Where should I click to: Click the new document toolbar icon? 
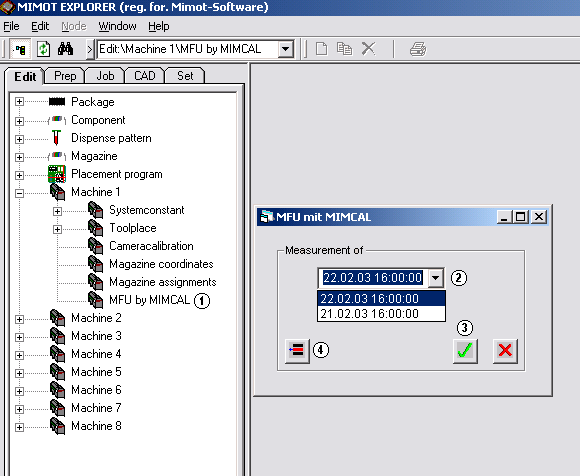[x=321, y=49]
